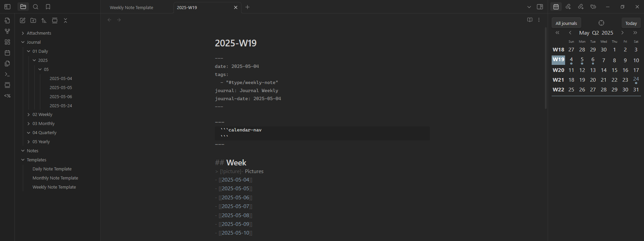
Task: Open the quick switcher ribbon icon
Action: coord(7,21)
